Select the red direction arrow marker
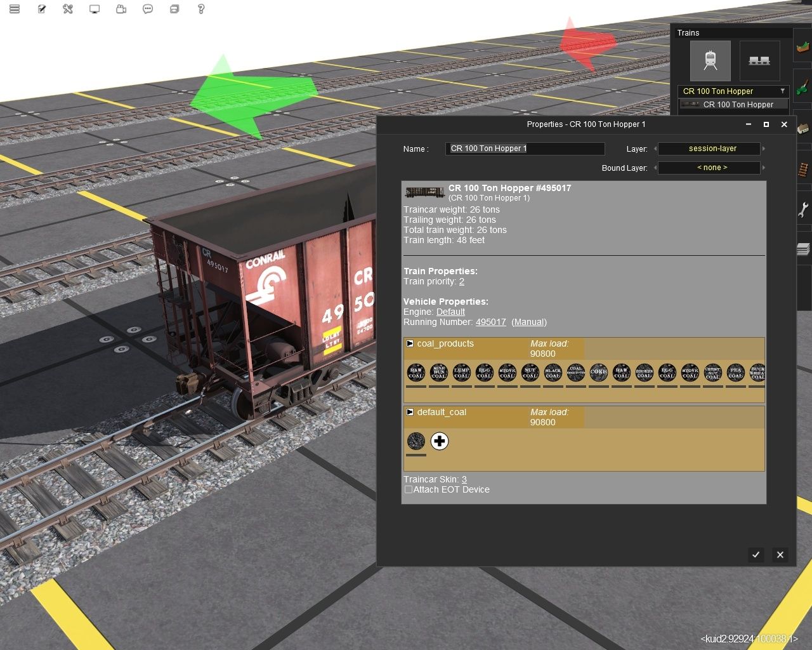The height and width of the screenshot is (650, 812). tap(587, 43)
